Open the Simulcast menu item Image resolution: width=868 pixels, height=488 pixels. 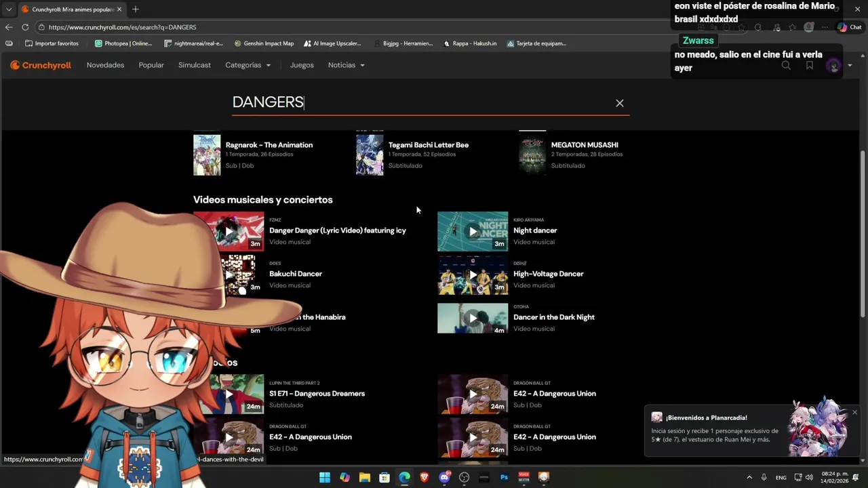pyautogui.click(x=195, y=65)
